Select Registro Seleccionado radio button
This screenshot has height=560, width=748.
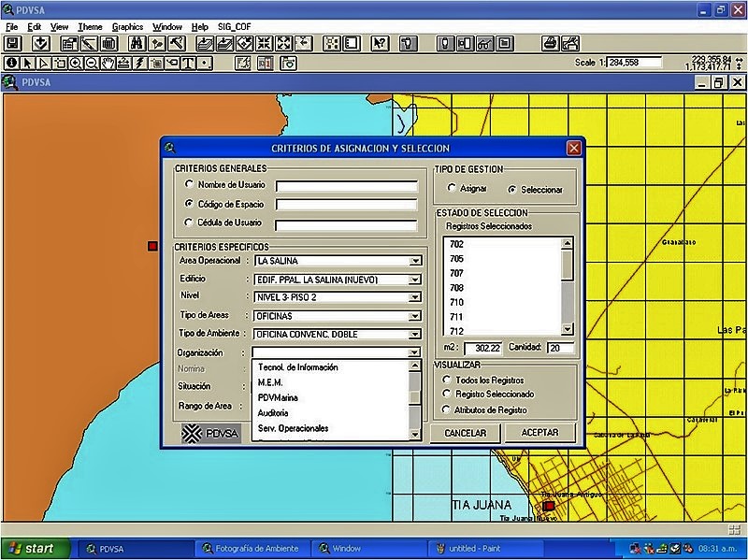click(x=447, y=394)
